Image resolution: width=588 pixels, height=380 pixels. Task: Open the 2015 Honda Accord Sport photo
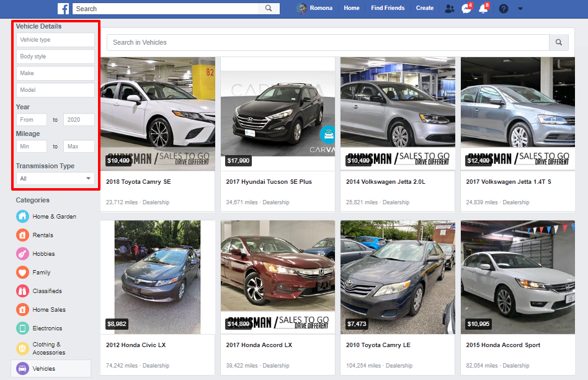click(x=518, y=277)
